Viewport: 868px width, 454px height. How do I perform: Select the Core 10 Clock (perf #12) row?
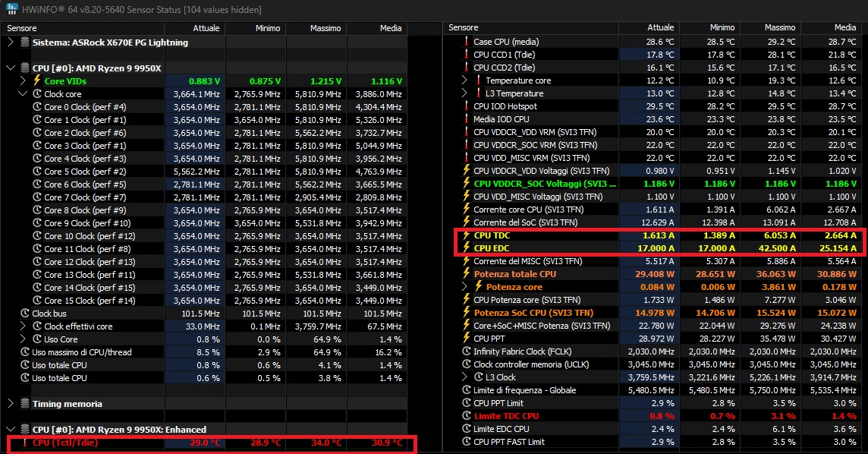(x=203, y=236)
